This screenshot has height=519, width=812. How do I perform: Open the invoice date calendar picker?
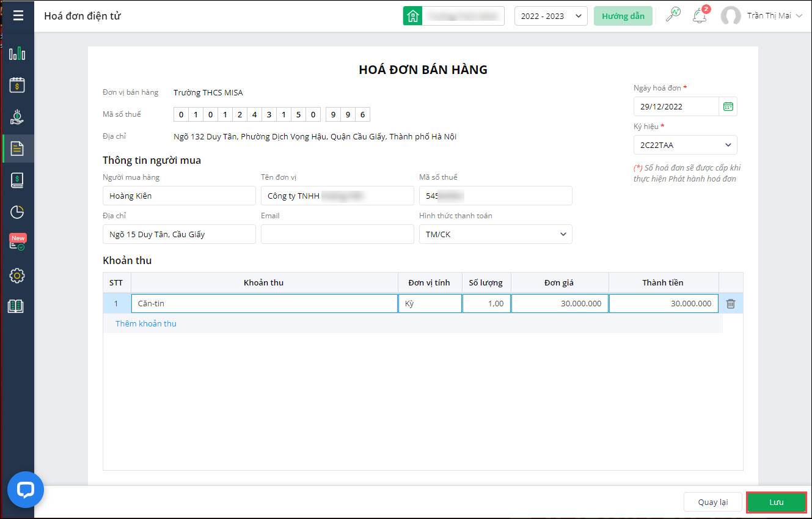tap(728, 106)
